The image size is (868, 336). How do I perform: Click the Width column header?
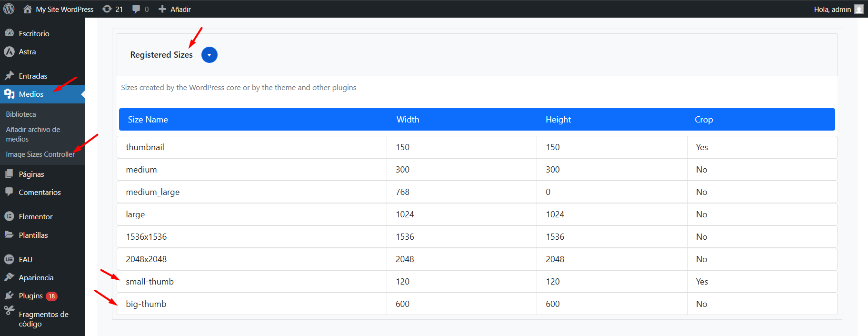click(x=408, y=120)
